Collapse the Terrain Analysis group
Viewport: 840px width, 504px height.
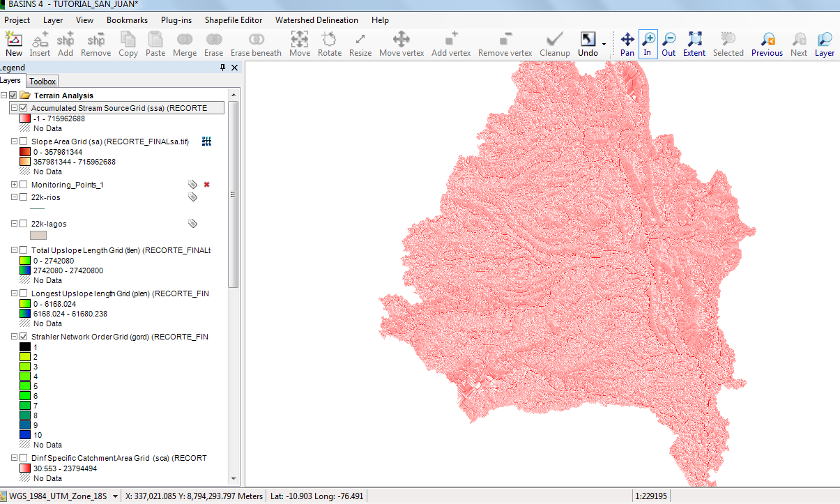(x=3, y=96)
